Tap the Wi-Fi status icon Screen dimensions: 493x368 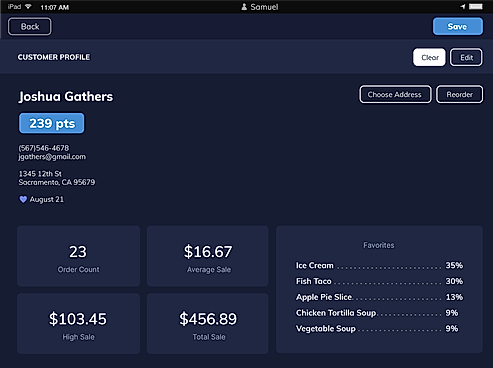click(28, 7)
